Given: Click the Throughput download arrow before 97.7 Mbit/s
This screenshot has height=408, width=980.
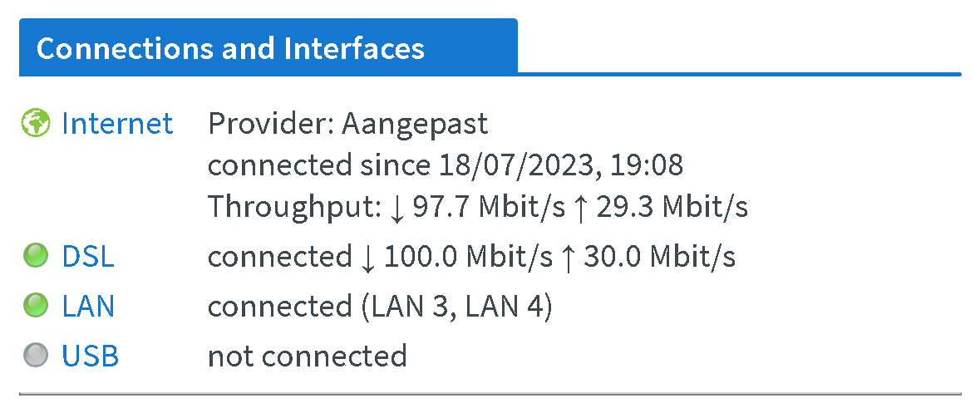Looking at the screenshot, I should [x=396, y=208].
